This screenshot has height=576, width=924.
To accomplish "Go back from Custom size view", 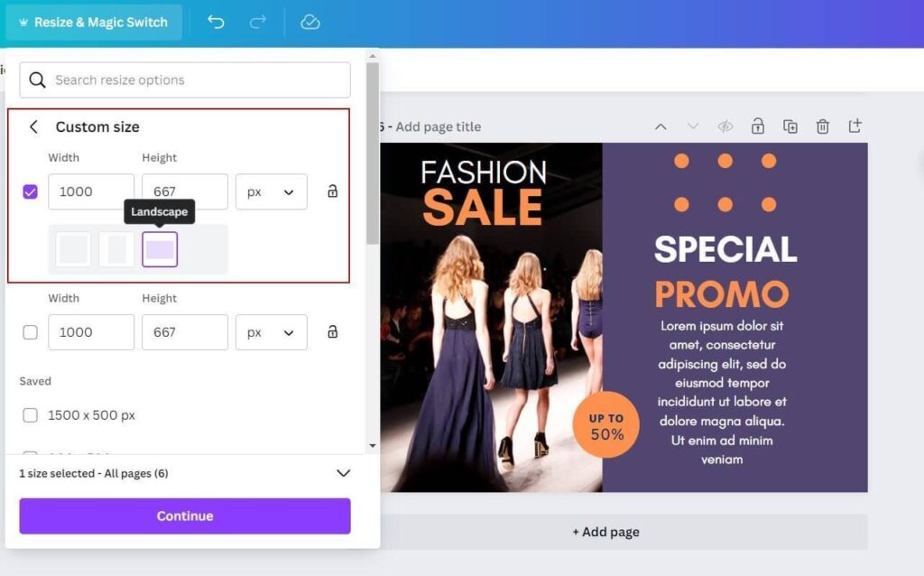I will click(33, 126).
